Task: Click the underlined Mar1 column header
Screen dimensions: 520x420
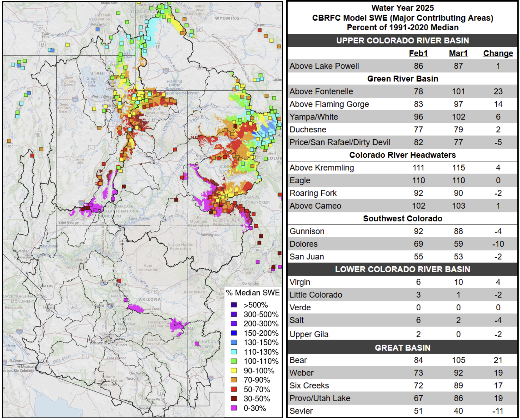Action: click(x=458, y=53)
